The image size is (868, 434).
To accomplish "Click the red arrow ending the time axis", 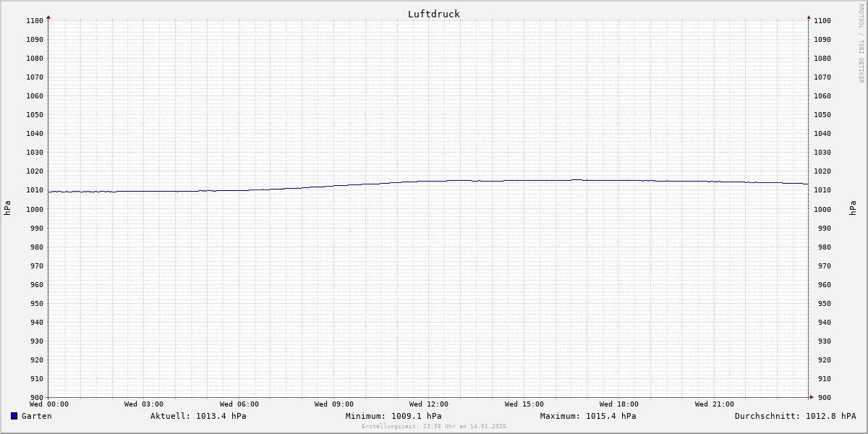I will (x=811, y=396).
